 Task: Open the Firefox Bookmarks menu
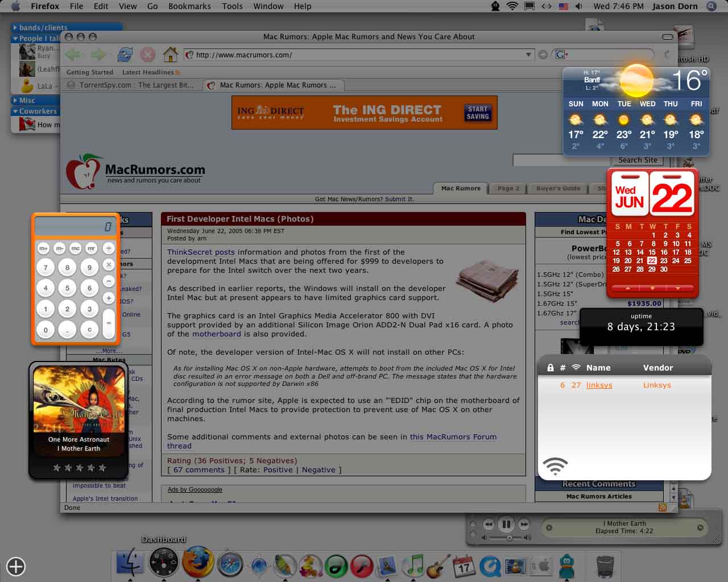(189, 6)
